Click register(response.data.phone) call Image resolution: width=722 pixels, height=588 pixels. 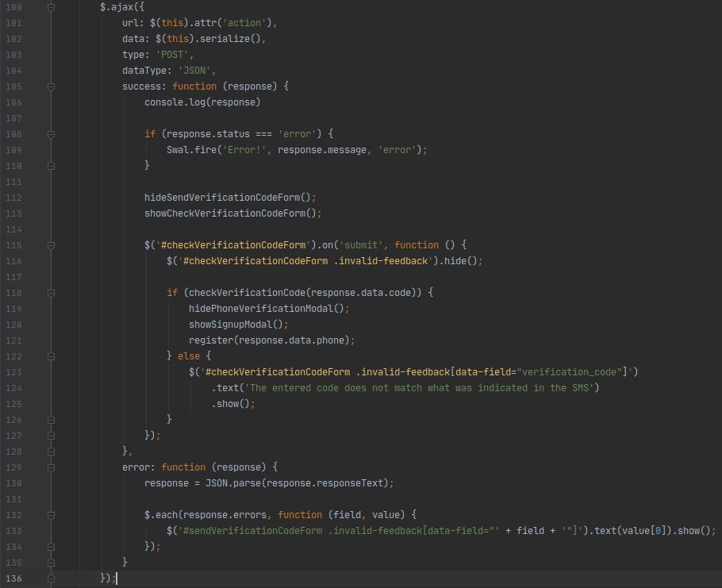pyautogui.click(x=271, y=340)
